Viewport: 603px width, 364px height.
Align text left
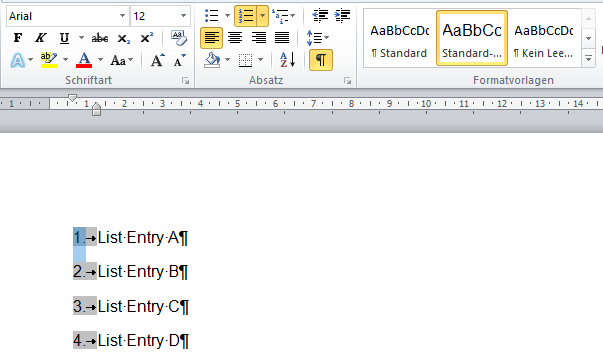point(212,38)
